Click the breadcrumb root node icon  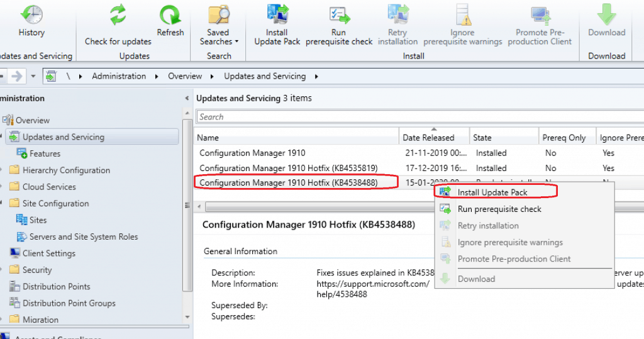click(x=51, y=76)
